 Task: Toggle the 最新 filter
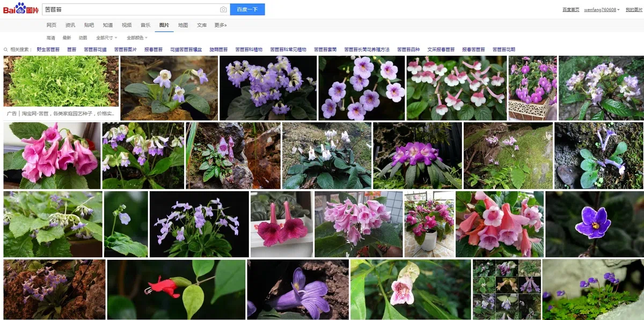[x=67, y=38]
